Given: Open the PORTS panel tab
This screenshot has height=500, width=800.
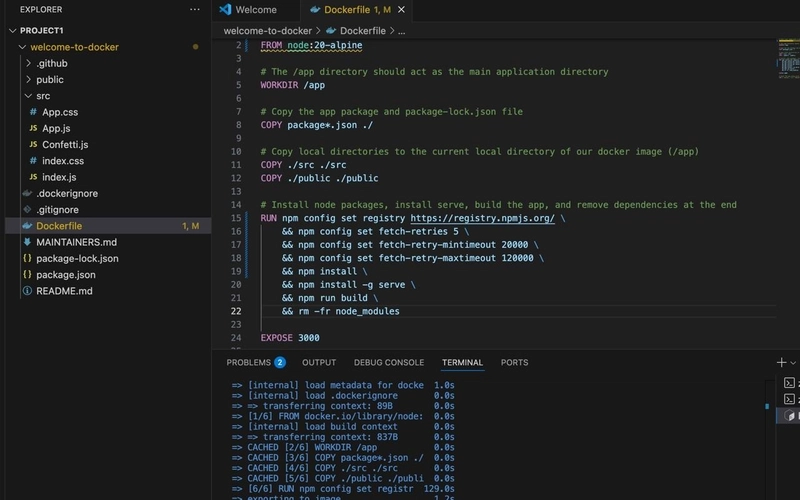Looking at the screenshot, I should (x=514, y=363).
